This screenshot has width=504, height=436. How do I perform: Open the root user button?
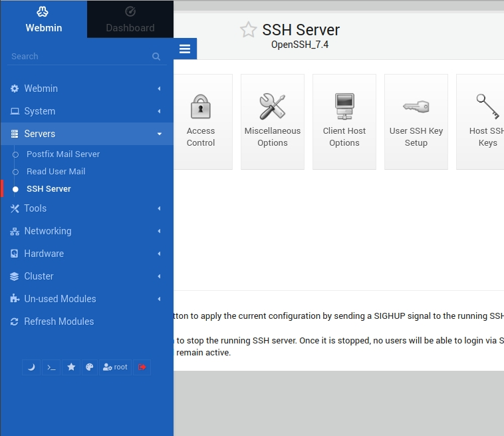[x=115, y=367]
